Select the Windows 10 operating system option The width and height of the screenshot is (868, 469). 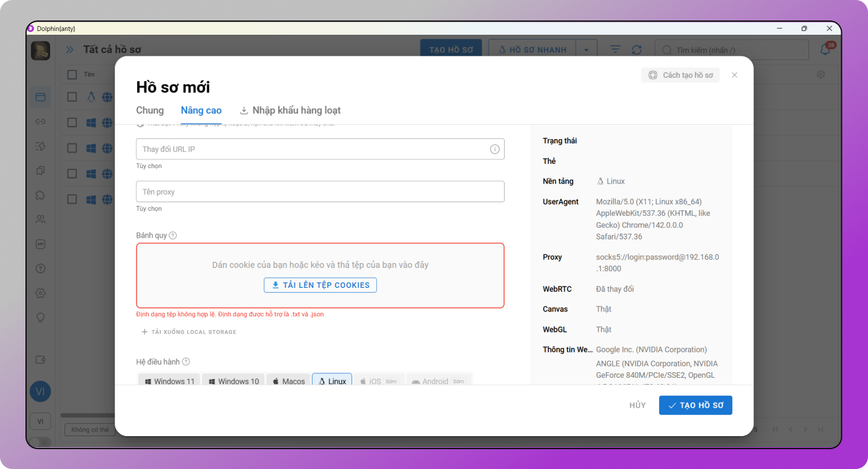233,381
